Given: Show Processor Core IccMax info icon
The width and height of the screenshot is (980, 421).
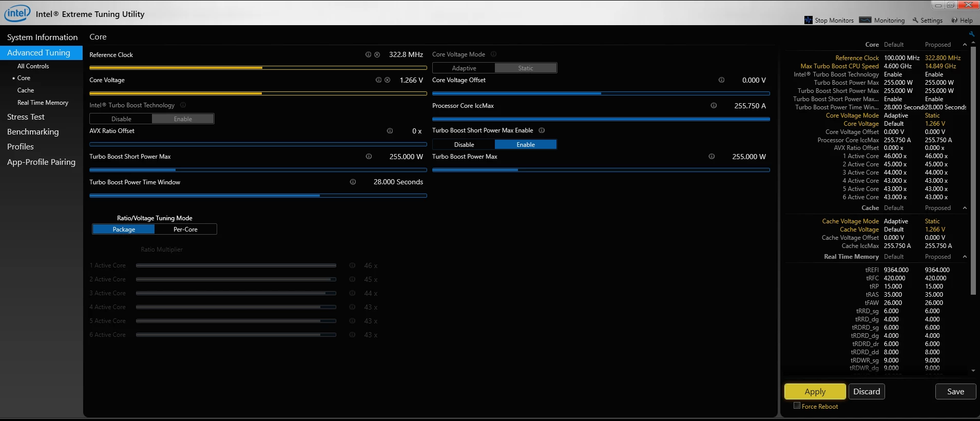Looking at the screenshot, I should pos(714,106).
